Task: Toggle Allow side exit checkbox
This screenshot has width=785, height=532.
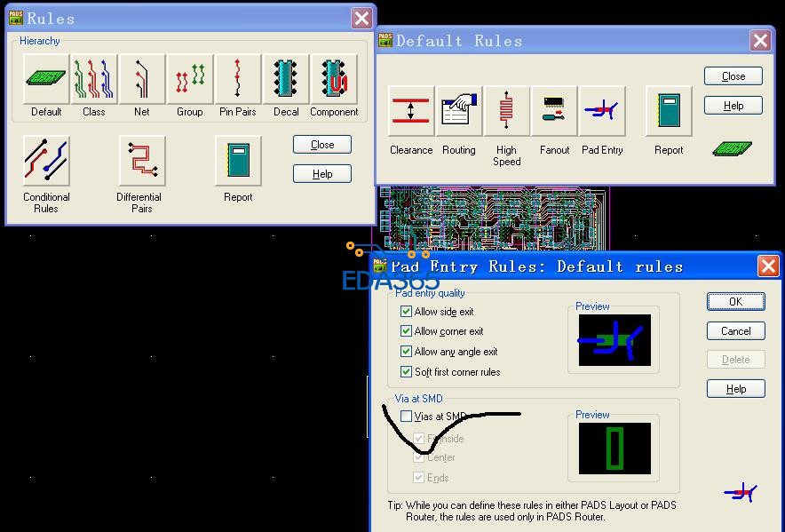Action: pyautogui.click(x=406, y=312)
